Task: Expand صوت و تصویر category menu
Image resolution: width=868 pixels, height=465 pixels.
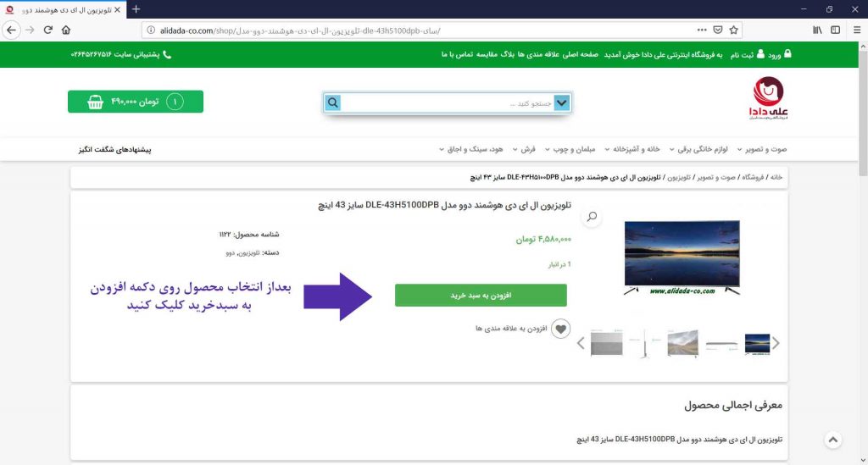Action: 761,149
